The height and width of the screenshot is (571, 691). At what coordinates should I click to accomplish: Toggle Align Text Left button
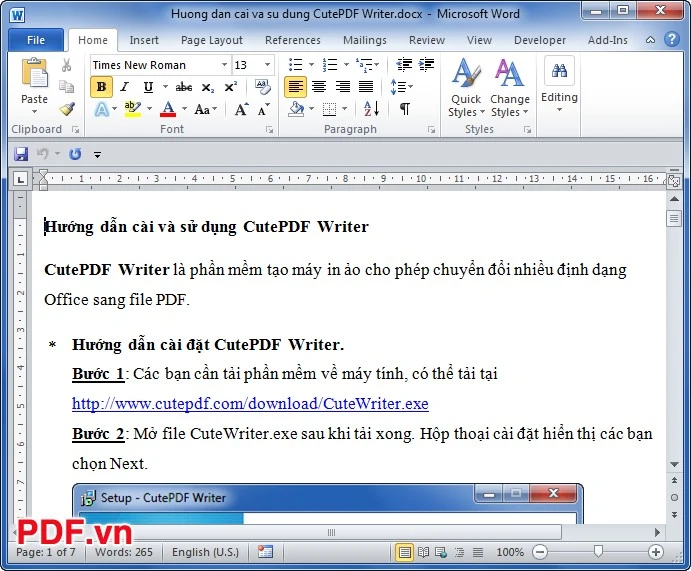click(295, 86)
